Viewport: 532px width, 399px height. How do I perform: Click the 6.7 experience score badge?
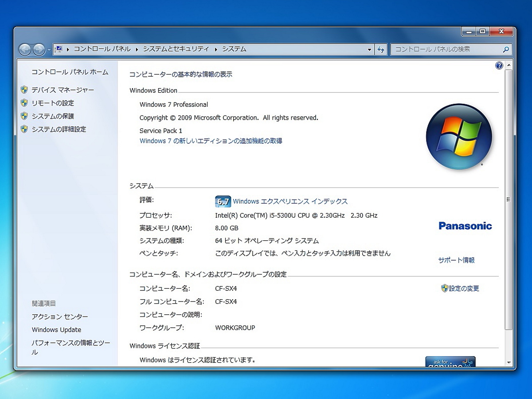tap(223, 202)
